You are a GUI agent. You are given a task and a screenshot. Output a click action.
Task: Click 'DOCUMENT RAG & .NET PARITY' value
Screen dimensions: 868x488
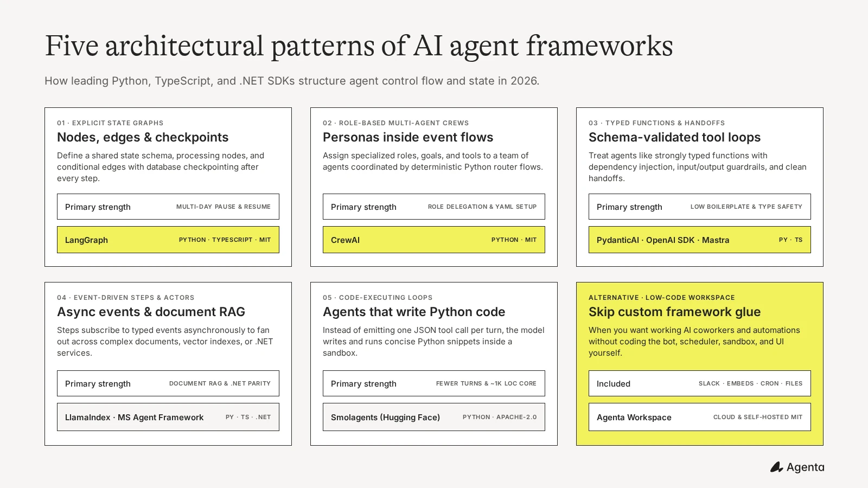tap(220, 383)
